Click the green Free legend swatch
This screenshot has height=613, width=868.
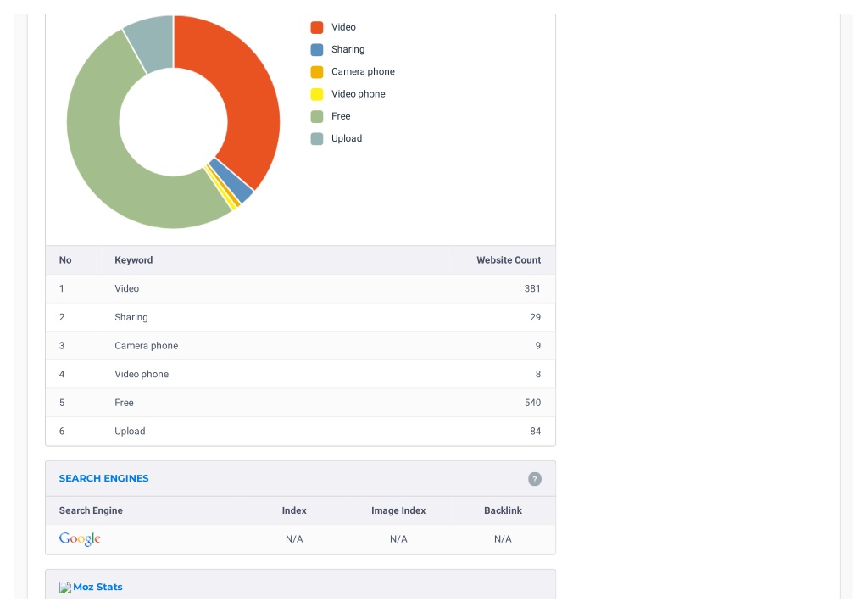317,116
